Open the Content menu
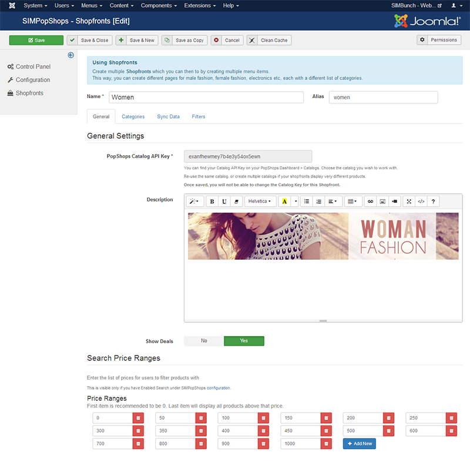The image size is (470, 476). (122, 5)
